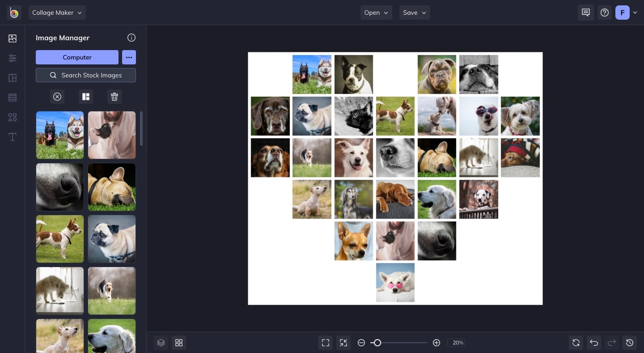Click the trash delete images icon
The width and height of the screenshot is (644, 353).
114,97
